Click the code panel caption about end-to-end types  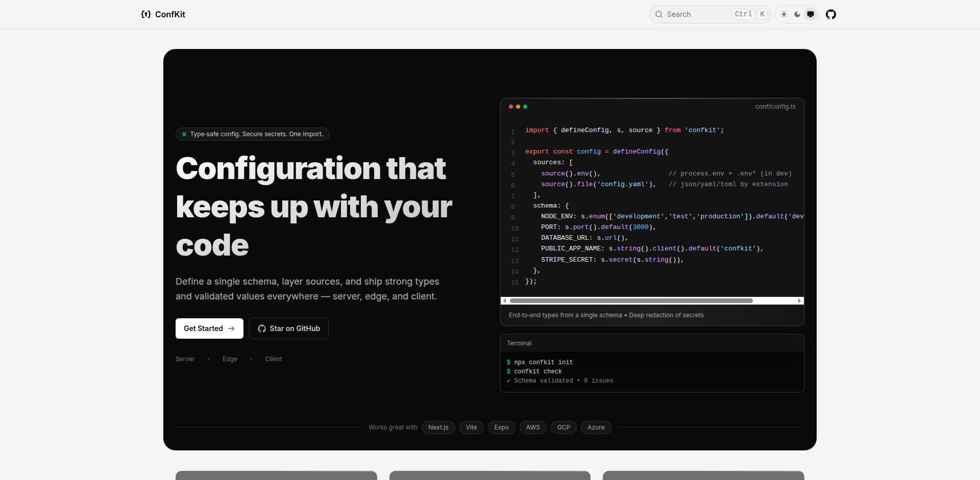pyautogui.click(x=606, y=315)
